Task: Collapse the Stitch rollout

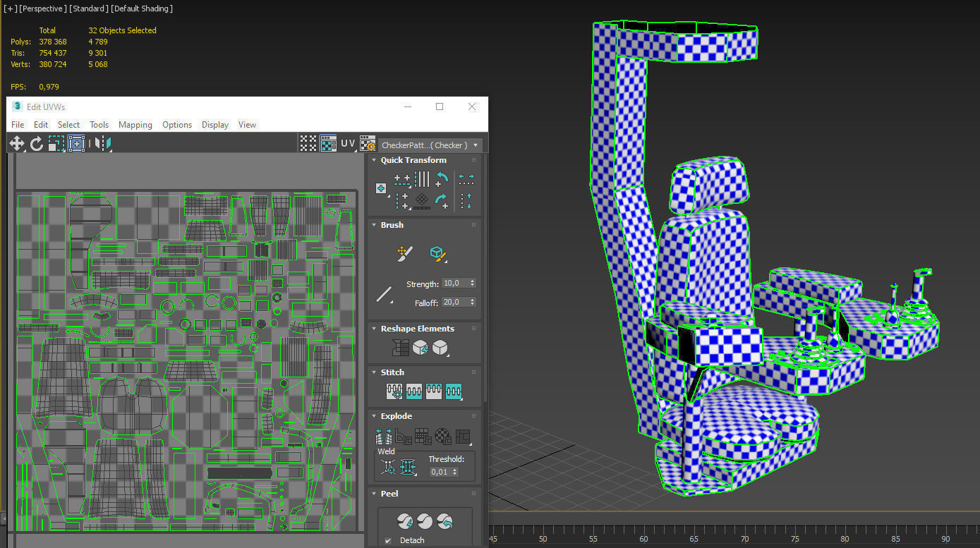Action: tap(392, 372)
